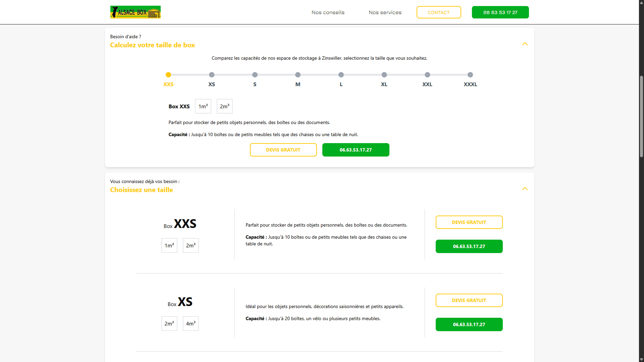
Task: Collapse the Calculez votre taille de box section
Action: 525,44
